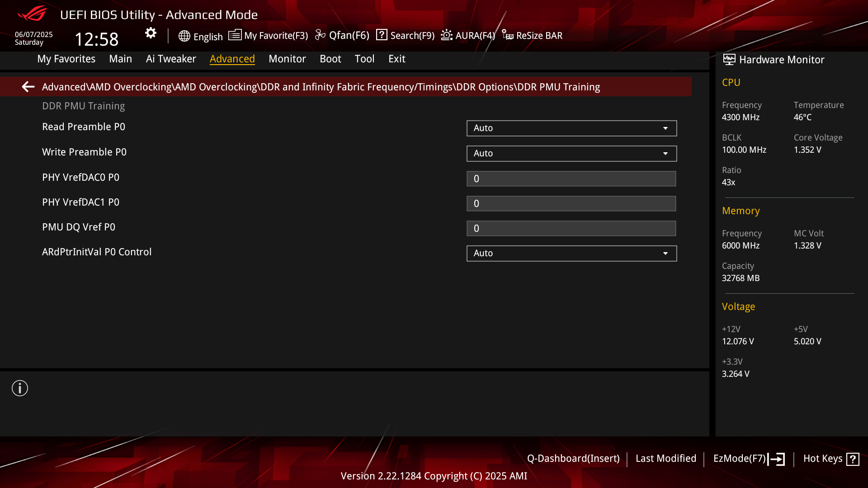Click the Search(F9) question mark icon
Screen dimensions: 868x488
click(382, 35)
